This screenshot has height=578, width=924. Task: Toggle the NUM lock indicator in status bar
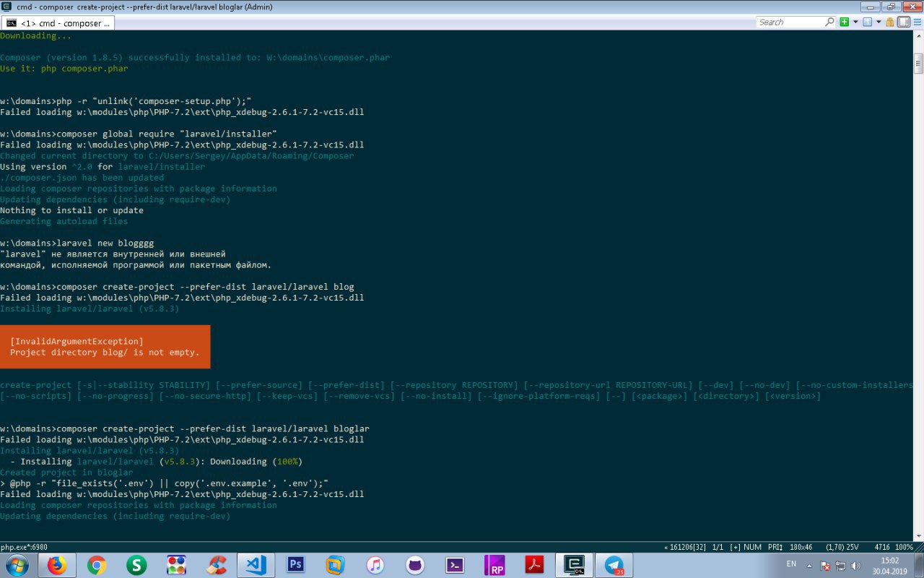click(x=752, y=547)
